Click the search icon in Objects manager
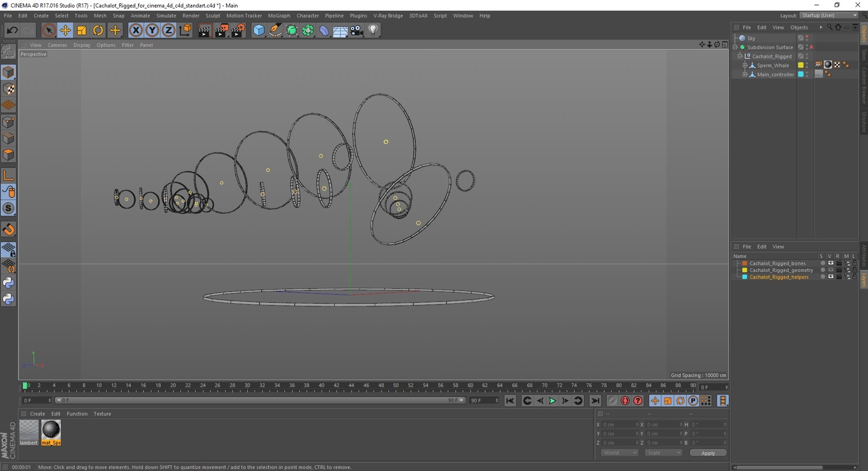 tap(830, 27)
